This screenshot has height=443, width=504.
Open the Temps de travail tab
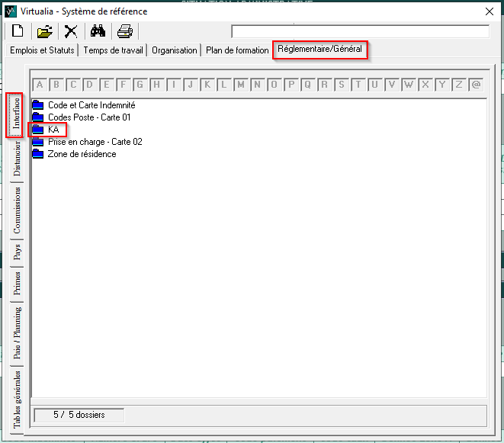pyautogui.click(x=114, y=50)
